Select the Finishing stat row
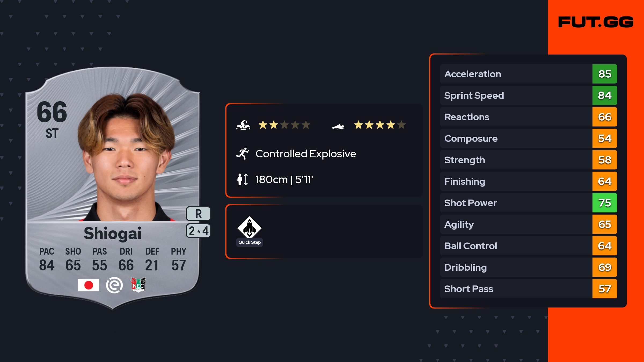644x362 pixels. pyautogui.click(x=515, y=181)
